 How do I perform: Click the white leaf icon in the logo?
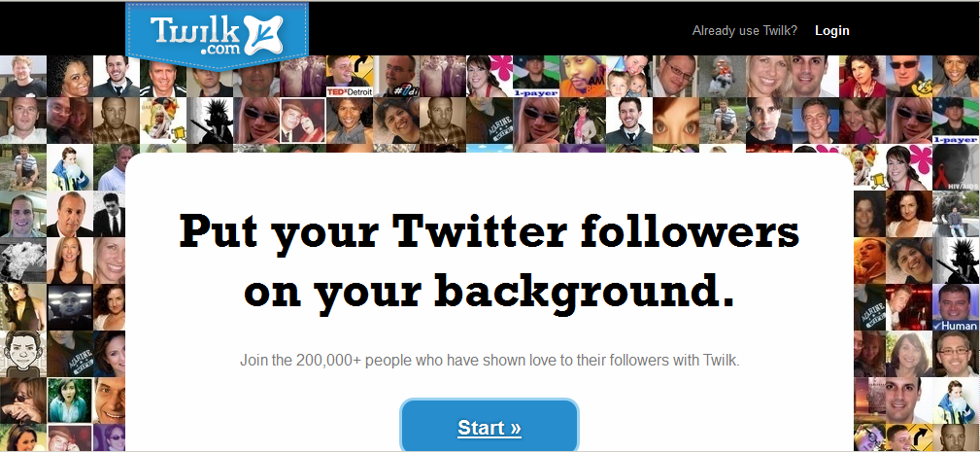[x=264, y=34]
